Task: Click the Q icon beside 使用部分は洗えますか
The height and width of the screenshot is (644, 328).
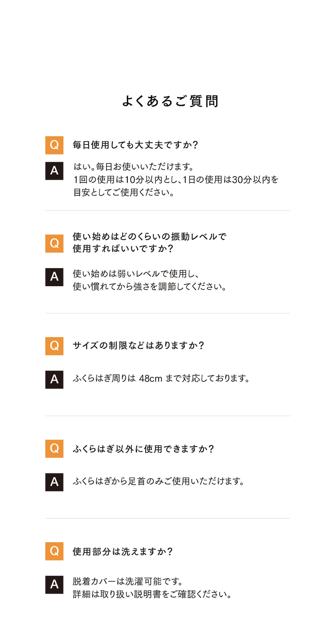Action: tap(54, 551)
